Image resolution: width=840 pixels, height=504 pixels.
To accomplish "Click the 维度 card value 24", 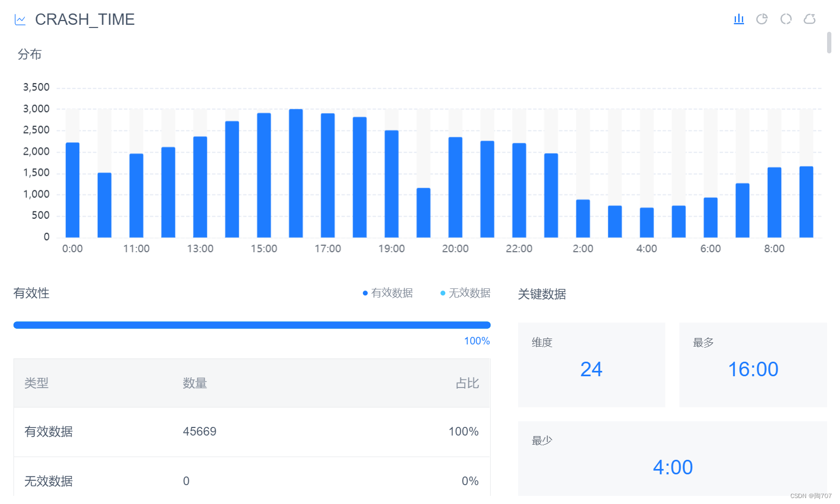I will [591, 369].
